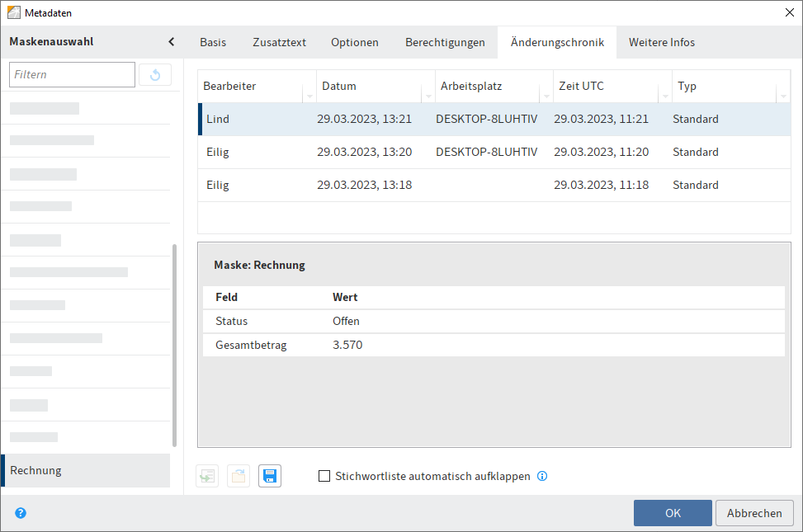
Task: Click the import version icon with green arrow
Action: click(206, 476)
